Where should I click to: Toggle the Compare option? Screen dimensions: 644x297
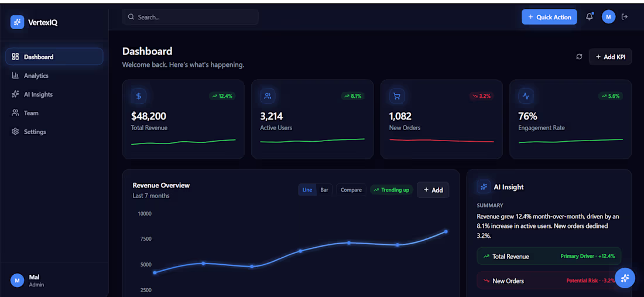pyautogui.click(x=351, y=190)
